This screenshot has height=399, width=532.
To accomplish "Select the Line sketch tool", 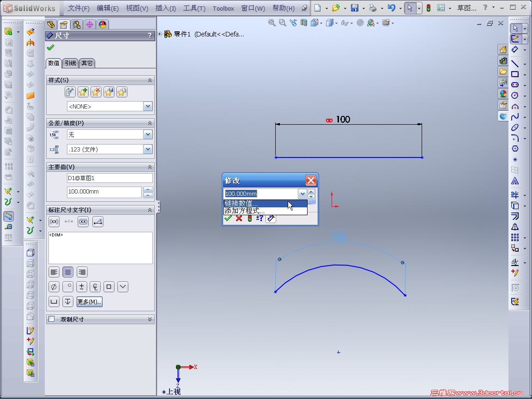I will (x=515, y=63).
